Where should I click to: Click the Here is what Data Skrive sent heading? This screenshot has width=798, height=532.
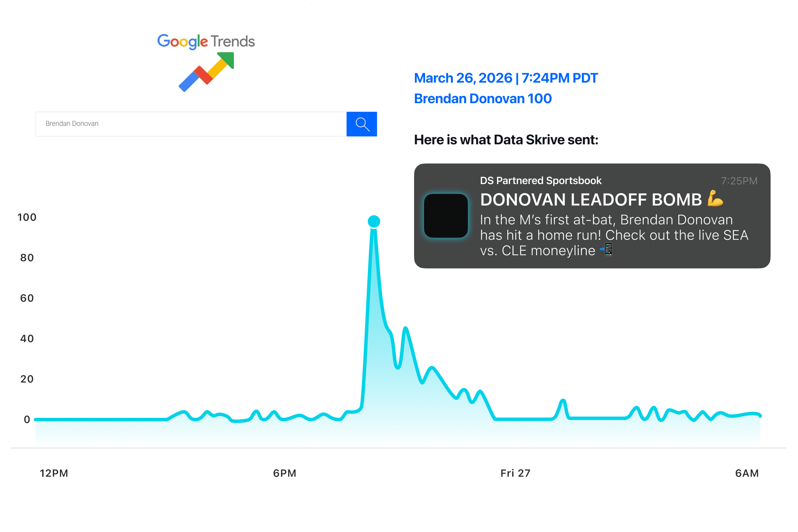click(x=506, y=140)
